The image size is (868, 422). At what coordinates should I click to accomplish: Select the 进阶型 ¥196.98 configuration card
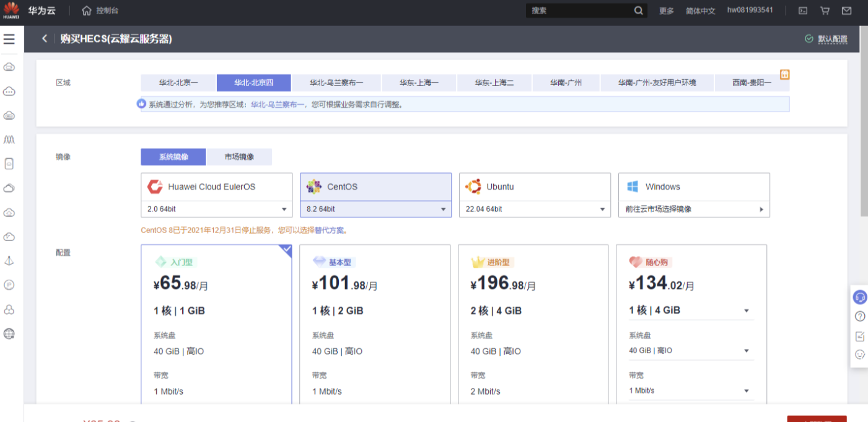(533, 324)
